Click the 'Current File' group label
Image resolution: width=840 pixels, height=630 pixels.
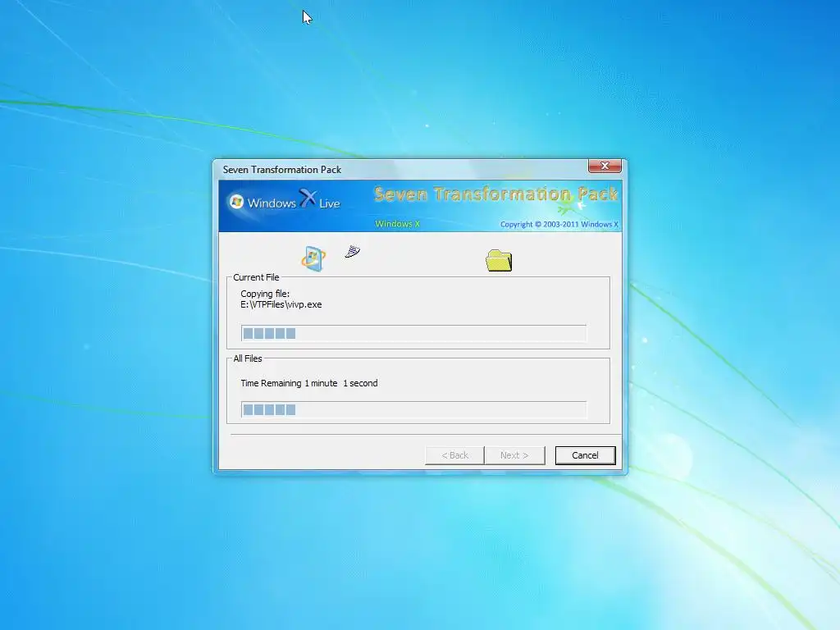point(256,277)
